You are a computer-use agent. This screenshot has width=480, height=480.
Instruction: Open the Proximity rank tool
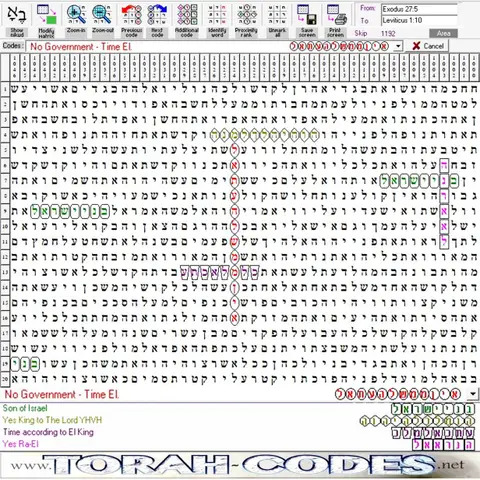[246, 21]
